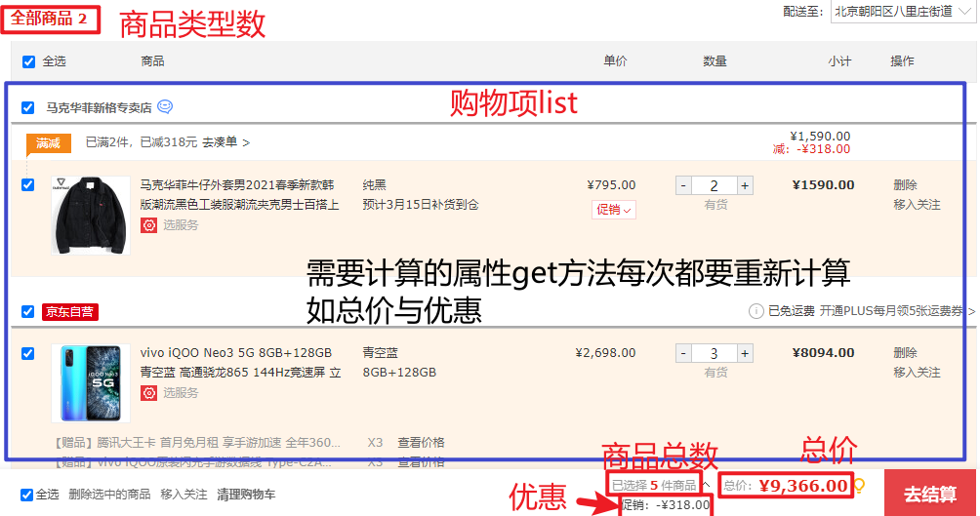Click the 纯黑 color spec text

tap(375, 185)
